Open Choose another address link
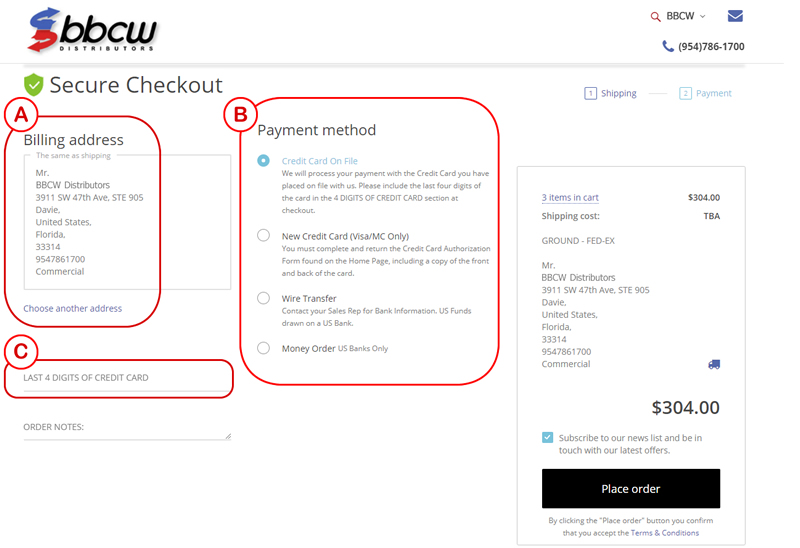 click(72, 308)
